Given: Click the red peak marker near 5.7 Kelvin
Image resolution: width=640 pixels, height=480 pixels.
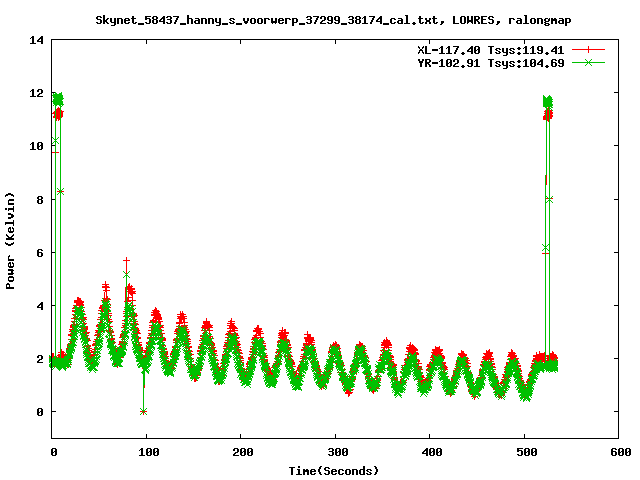Looking at the screenshot, I should tap(127, 260).
